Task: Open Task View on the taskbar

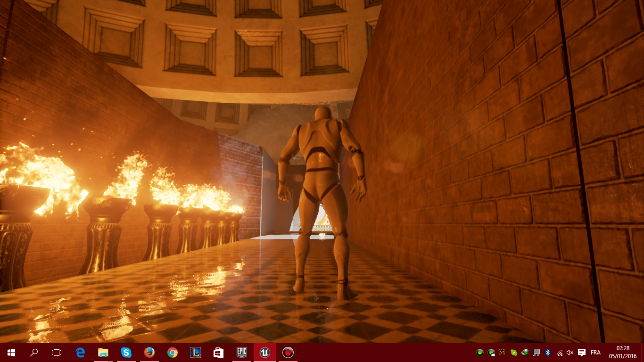Action: [x=57, y=353]
